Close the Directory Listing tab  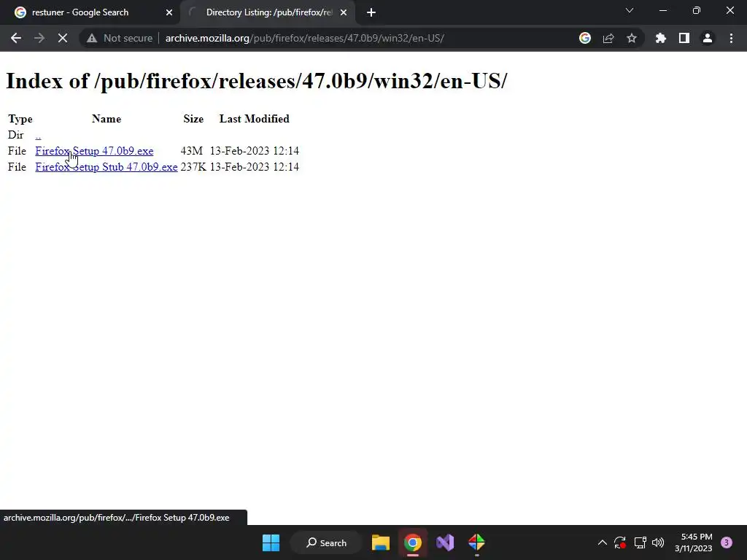click(344, 12)
